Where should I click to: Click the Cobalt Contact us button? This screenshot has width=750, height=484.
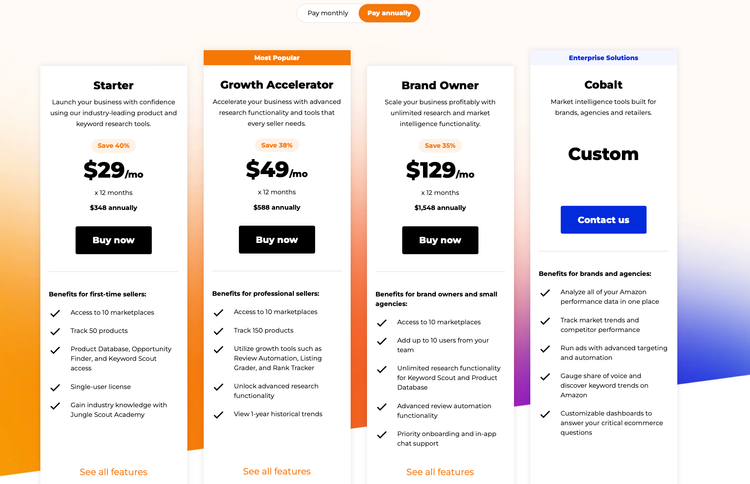coord(603,220)
